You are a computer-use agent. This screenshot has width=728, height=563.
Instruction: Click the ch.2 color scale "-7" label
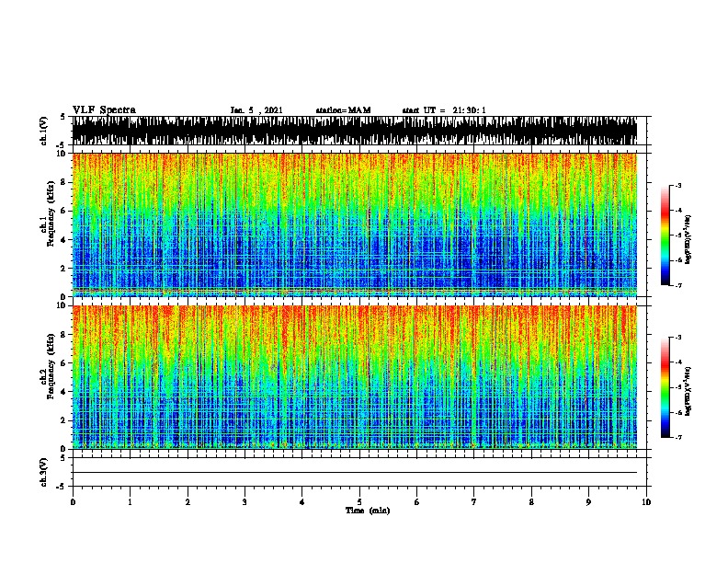click(x=677, y=438)
